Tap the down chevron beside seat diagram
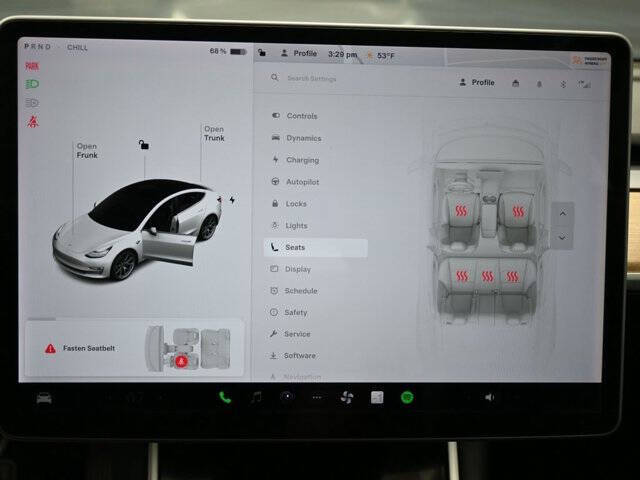Screen dimensions: 640x480 tap(562, 237)
